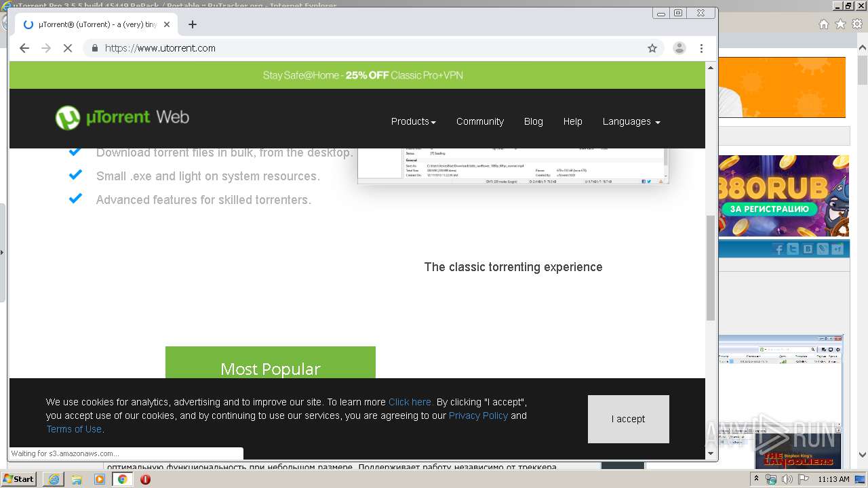Select the µTorrent Chrome tab
The width and height of the screenshot is (868, 488).
[95, 24]
